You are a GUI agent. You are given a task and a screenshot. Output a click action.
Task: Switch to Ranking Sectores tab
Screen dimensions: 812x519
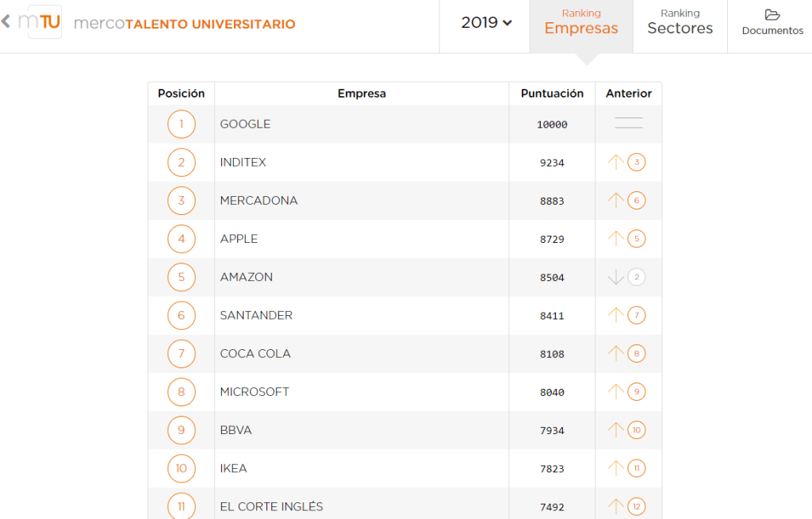click(x=680, y=23)
